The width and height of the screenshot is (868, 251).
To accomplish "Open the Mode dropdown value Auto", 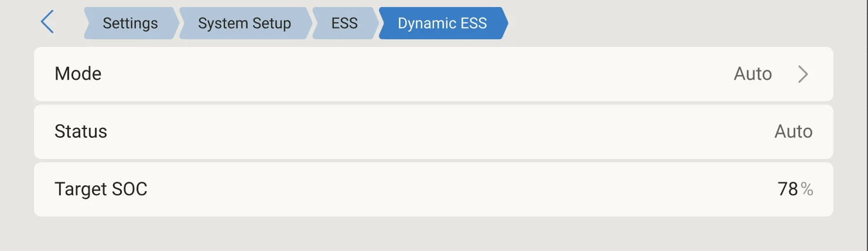I will coord(753,74).
